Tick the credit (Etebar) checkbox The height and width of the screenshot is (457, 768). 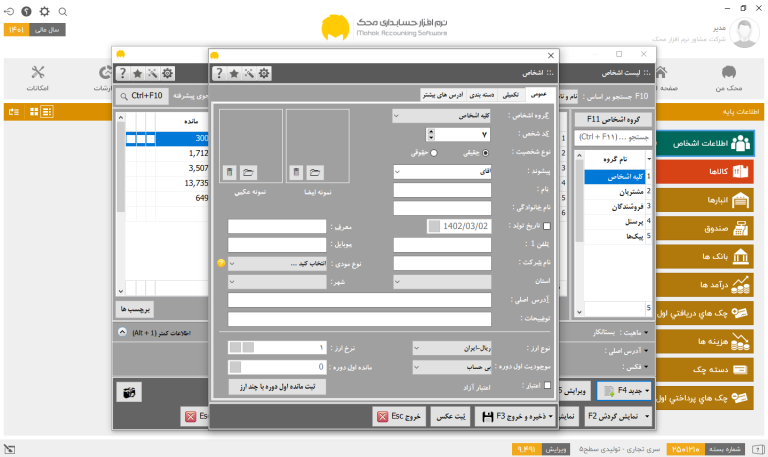(x=547, y=385)
